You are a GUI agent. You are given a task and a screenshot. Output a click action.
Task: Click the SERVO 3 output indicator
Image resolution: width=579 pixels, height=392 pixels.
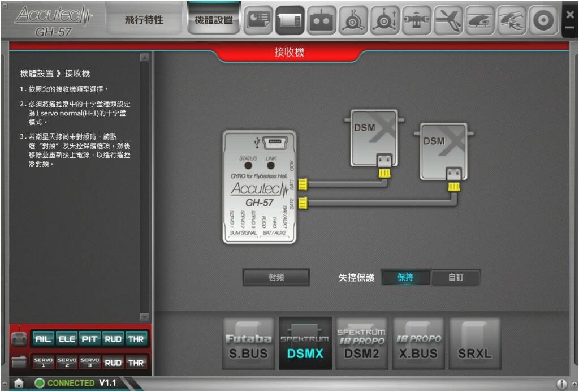[x=90, y=363]
